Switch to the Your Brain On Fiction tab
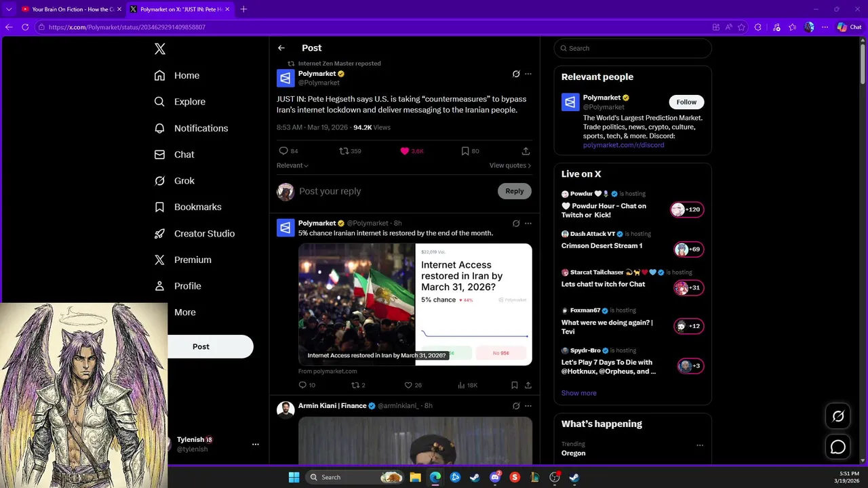Screen dimensions: 868x488 [71, 9]
